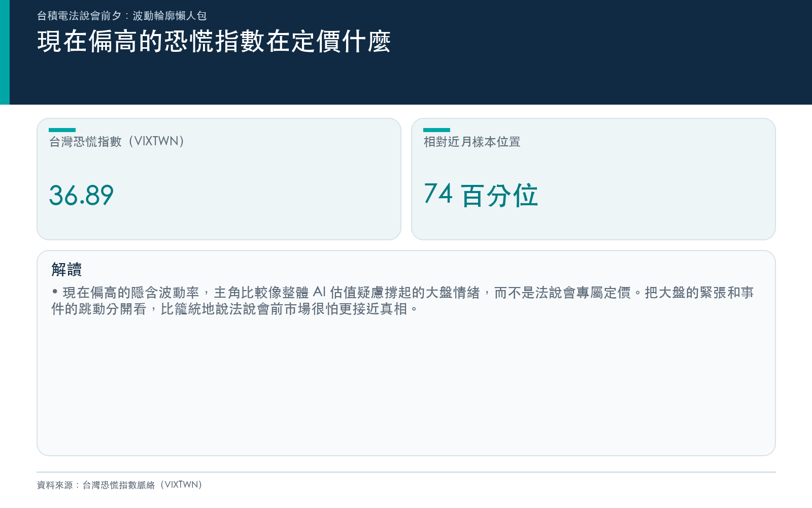Click the label 相對近月樣本位置
812x508 pixels.
point(472,142)
